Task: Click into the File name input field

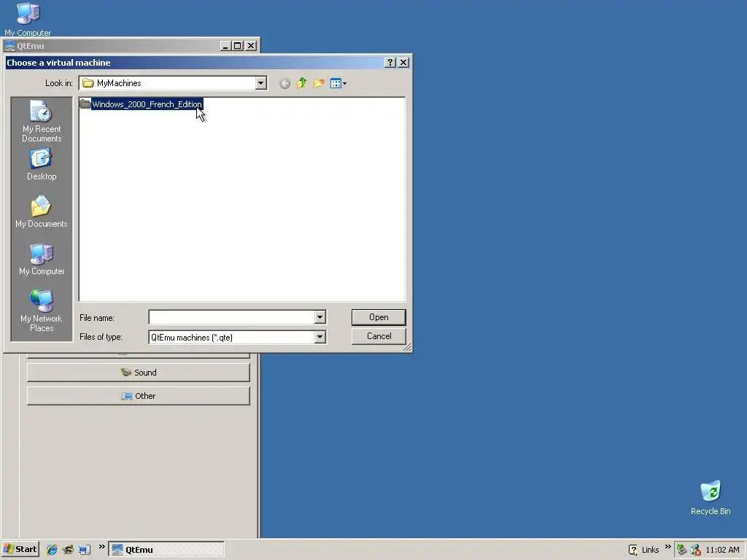Action: (x=231, y=317)
